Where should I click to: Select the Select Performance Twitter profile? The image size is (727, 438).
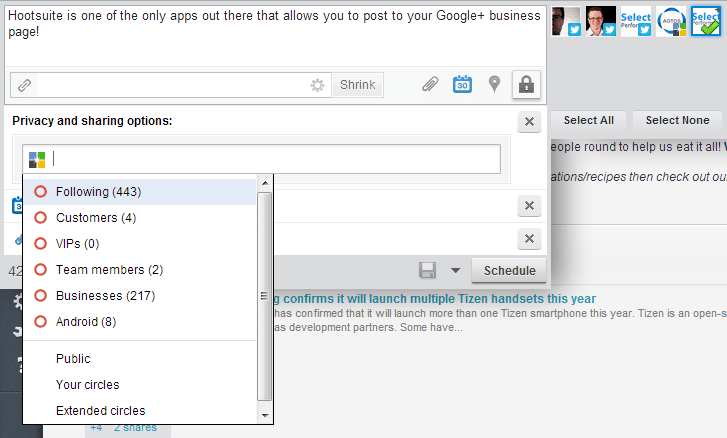pos(636,21)
